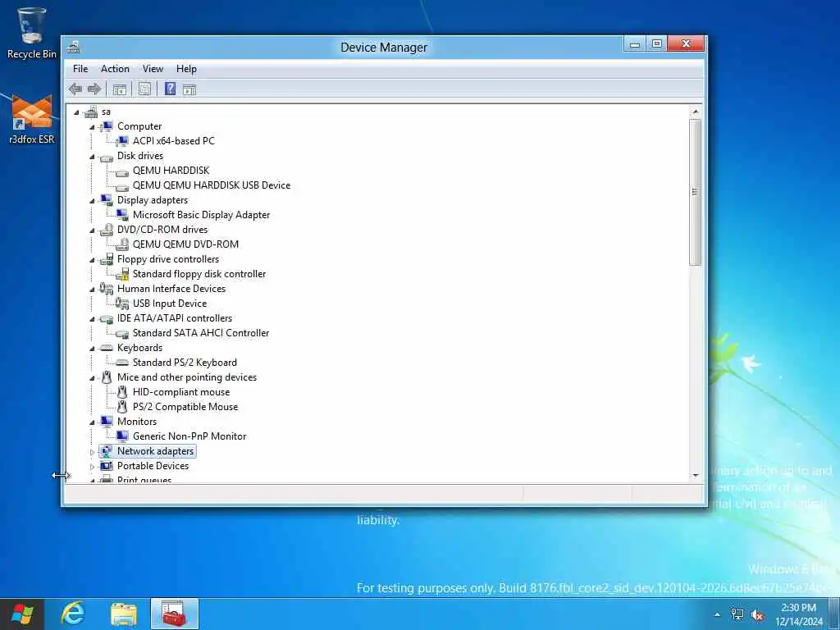
Task: Open the View menu
Action: pyautogui.click(x=153, y=69)
